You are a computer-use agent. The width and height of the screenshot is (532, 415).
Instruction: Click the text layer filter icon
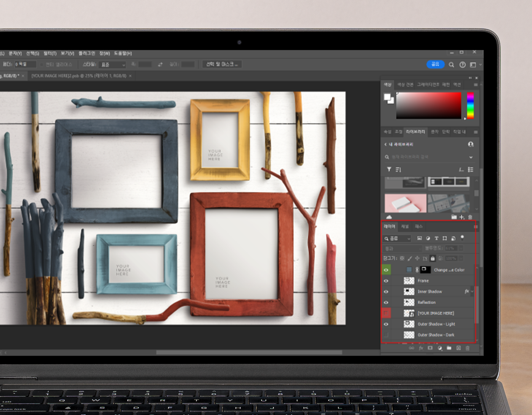(x=436, y=238)
